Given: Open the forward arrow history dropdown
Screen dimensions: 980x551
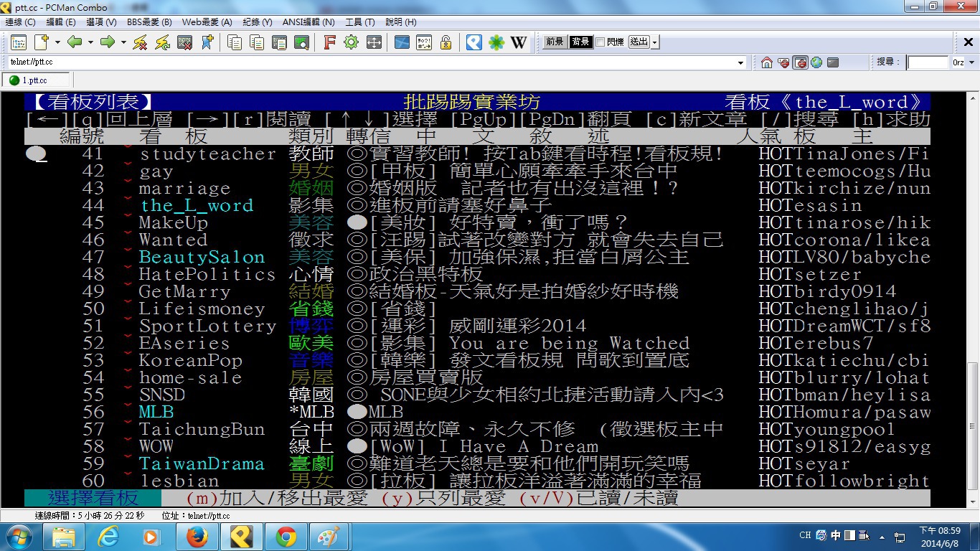Looking at the screenshot, I should (x=123, y=42).
